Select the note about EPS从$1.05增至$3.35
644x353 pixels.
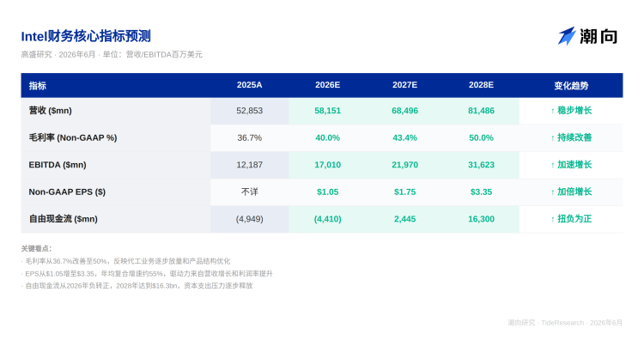tap(147, 274)
